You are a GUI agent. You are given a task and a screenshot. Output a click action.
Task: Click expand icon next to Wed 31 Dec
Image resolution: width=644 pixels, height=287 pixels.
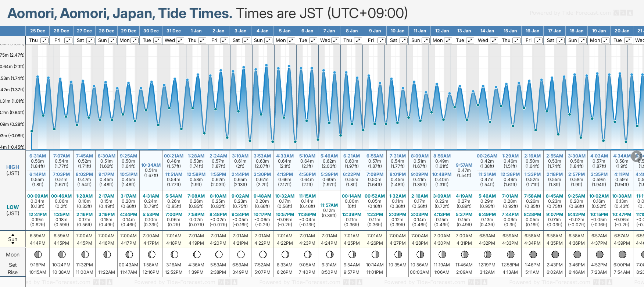tap(180, 40)
